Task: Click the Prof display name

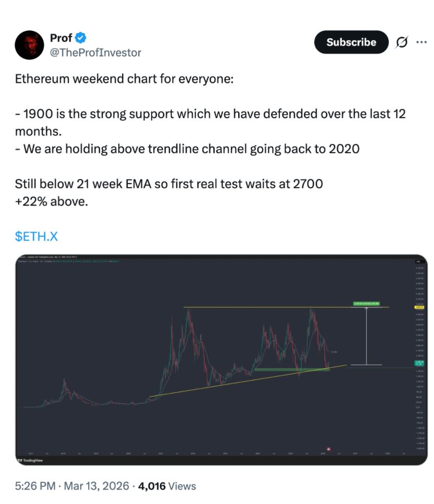Action: (61, 38)
